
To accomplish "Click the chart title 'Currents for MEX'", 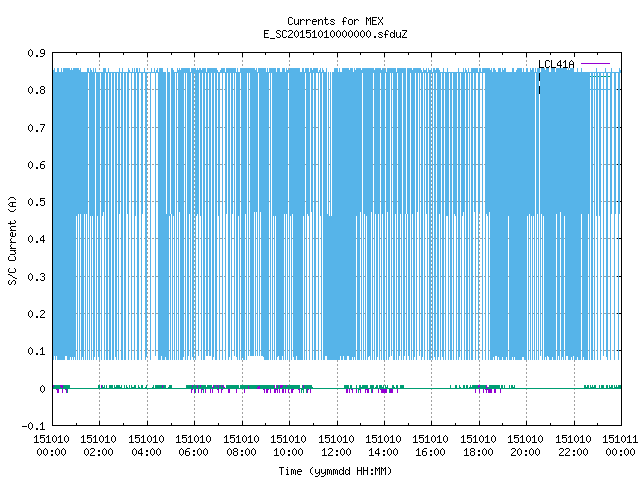I will click(x=335, y=21).
